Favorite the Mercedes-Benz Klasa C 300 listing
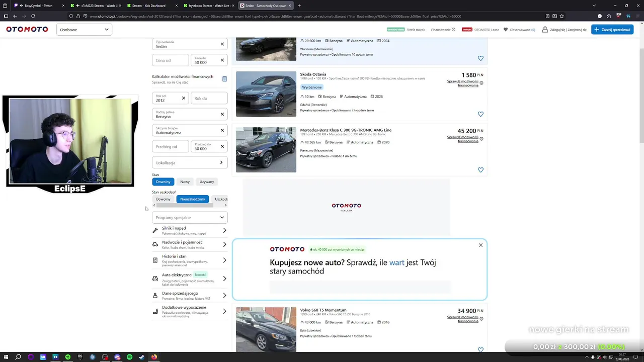 480,170
